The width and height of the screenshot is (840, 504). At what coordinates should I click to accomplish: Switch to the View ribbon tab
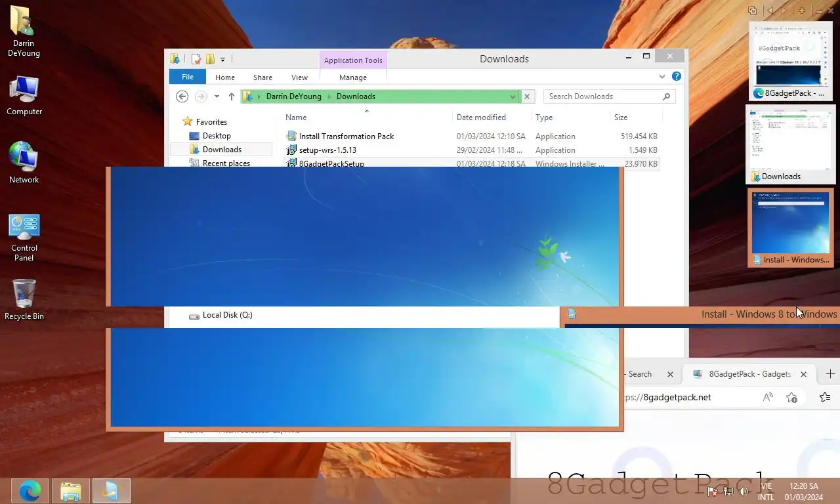pos(299,77)
